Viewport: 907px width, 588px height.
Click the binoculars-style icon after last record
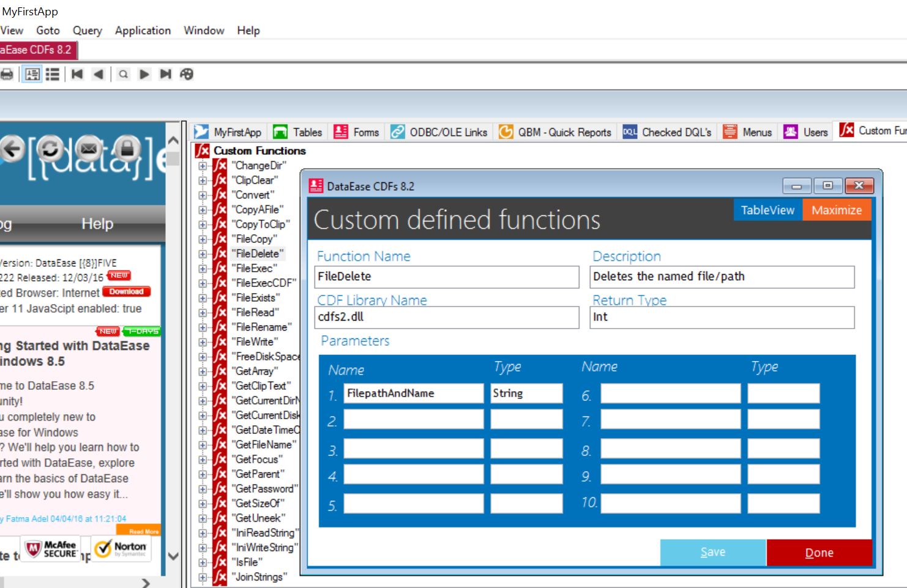point(187,74)
